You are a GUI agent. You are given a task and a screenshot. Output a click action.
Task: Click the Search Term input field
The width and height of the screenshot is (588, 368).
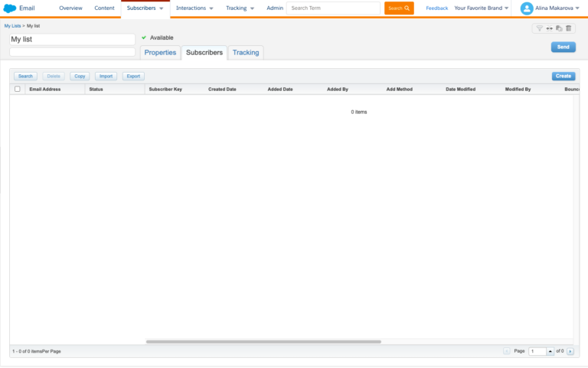(333, 8)
